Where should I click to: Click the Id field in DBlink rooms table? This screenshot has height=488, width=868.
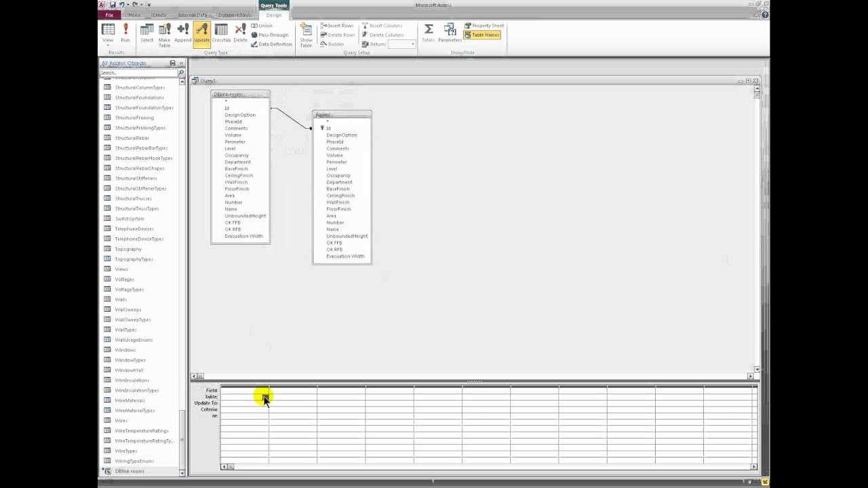coord(227,108)
